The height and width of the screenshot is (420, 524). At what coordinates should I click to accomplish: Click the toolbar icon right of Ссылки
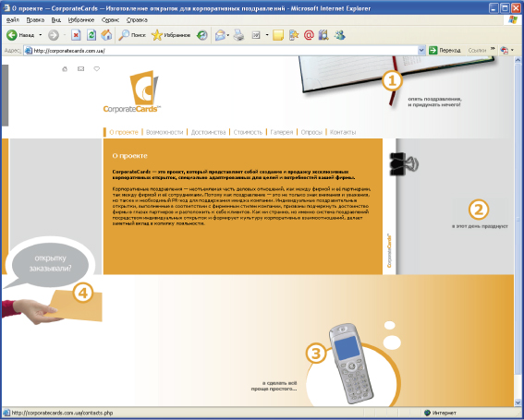(x=504, y=51)
